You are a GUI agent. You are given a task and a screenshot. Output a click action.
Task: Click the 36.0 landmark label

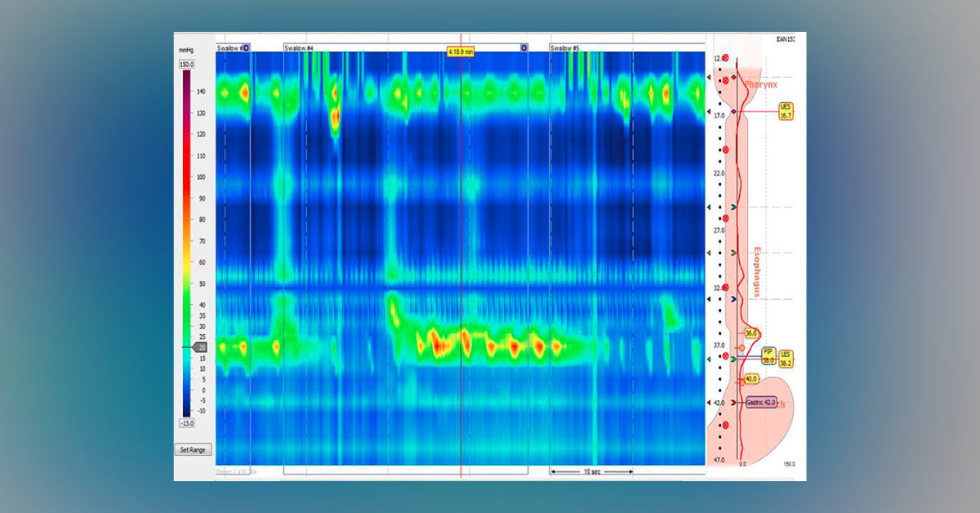[751, 333]
